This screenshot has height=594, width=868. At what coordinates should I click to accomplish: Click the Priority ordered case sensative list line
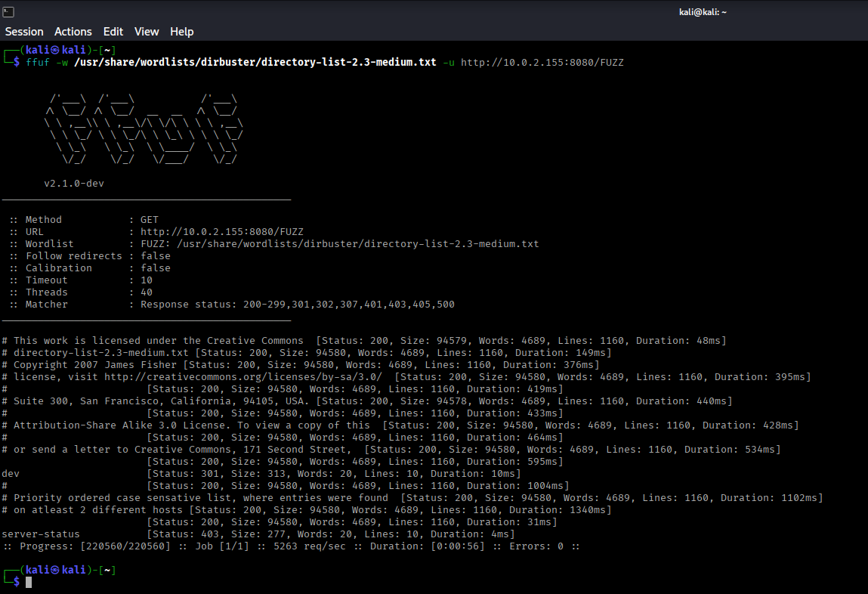412,498
